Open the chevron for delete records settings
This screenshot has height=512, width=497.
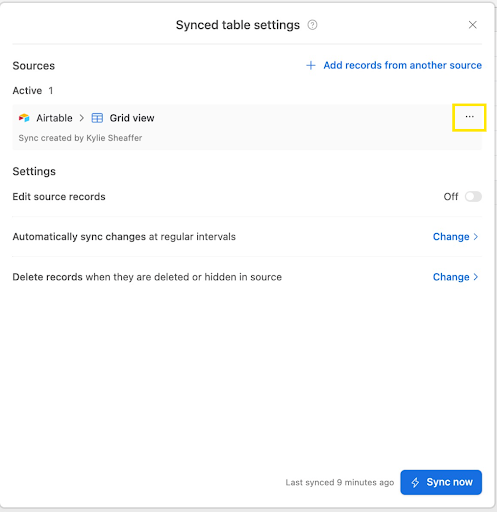click(476, 277)
